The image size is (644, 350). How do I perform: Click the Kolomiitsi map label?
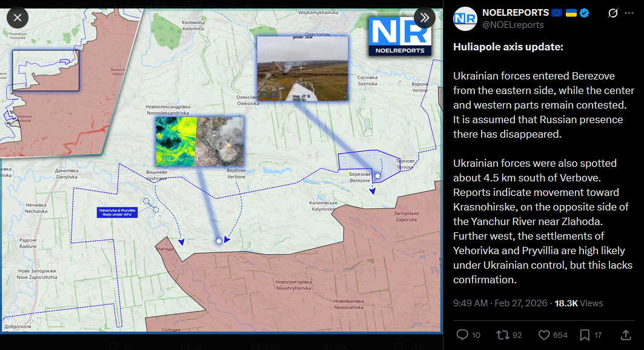[193, 25]
